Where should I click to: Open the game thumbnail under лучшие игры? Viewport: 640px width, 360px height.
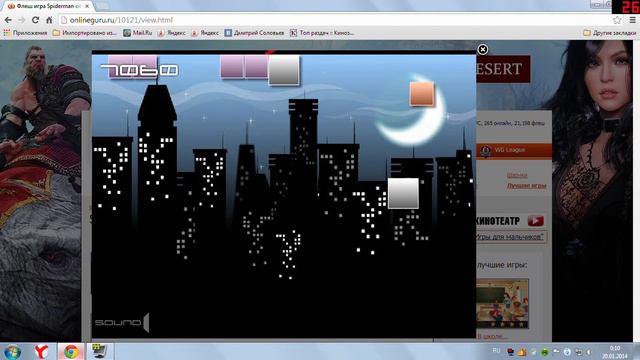pyautogui.click(x=502, y=304)
